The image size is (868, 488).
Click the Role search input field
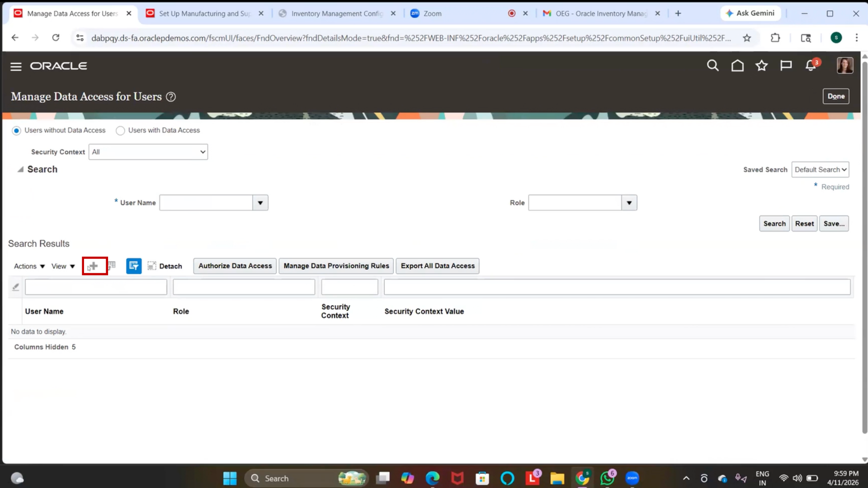(x=575, y=203)
